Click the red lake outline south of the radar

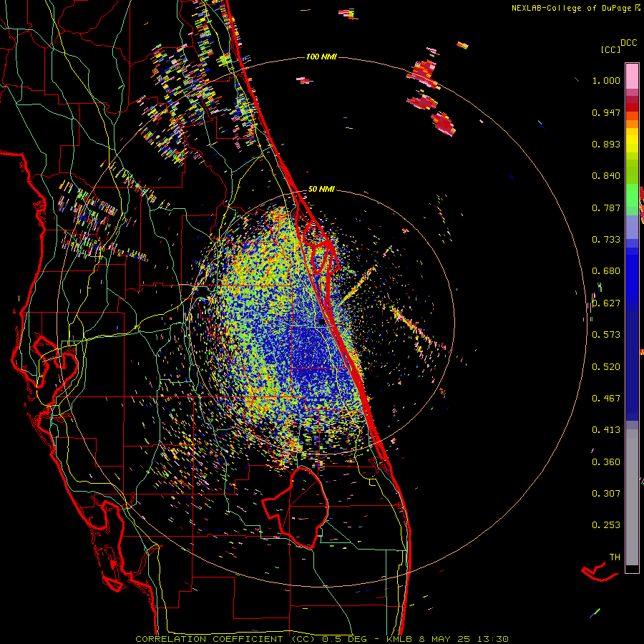(x=296, y=507)
